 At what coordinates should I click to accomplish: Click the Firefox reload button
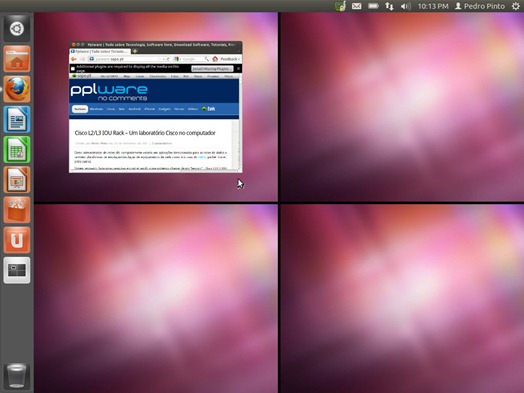click(x=168, y=59)
